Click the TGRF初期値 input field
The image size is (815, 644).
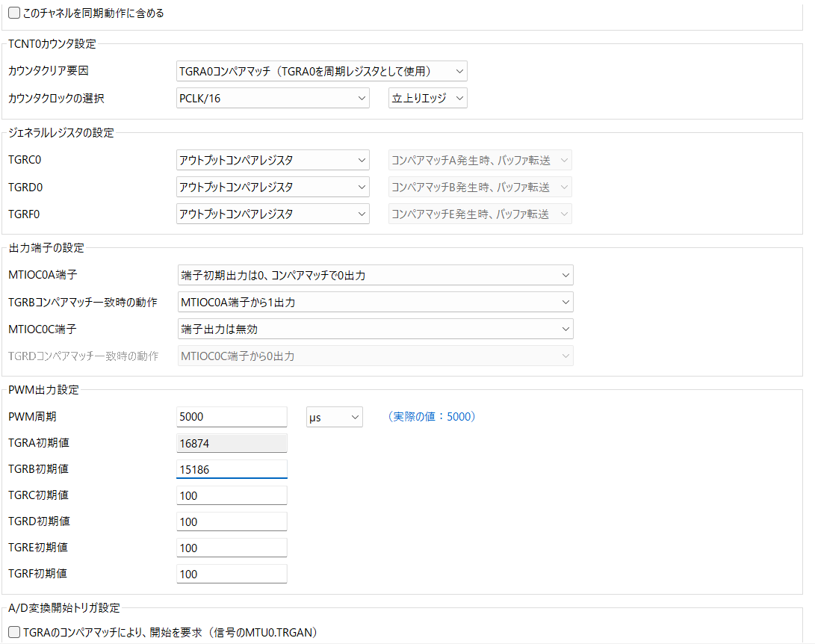(232, 575)
